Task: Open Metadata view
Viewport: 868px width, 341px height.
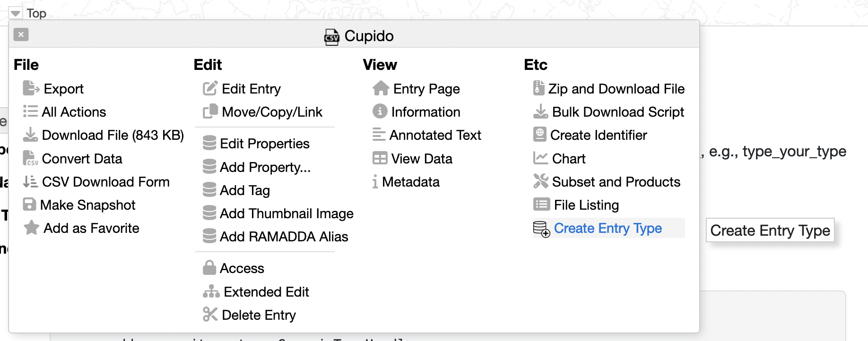Action: [410, 182]
